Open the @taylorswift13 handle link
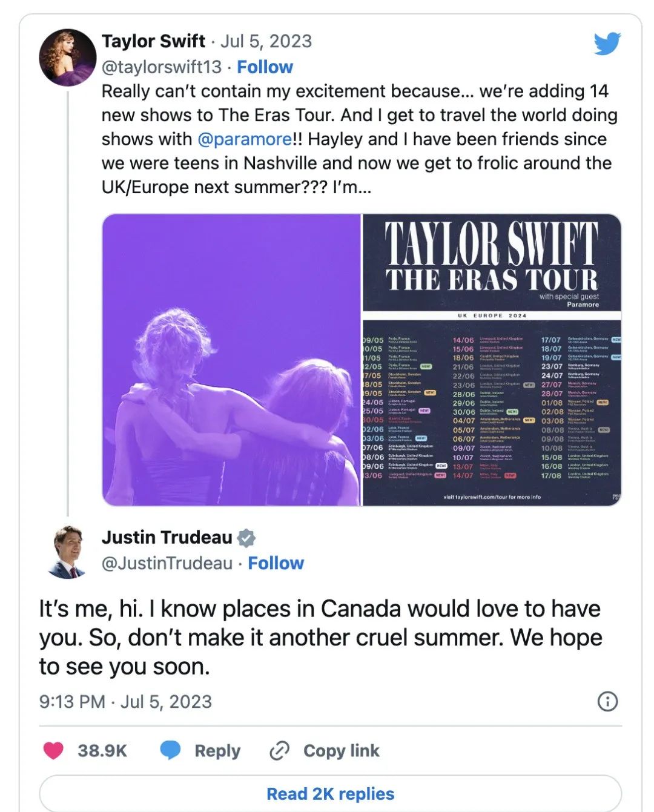 pos(162,67)
